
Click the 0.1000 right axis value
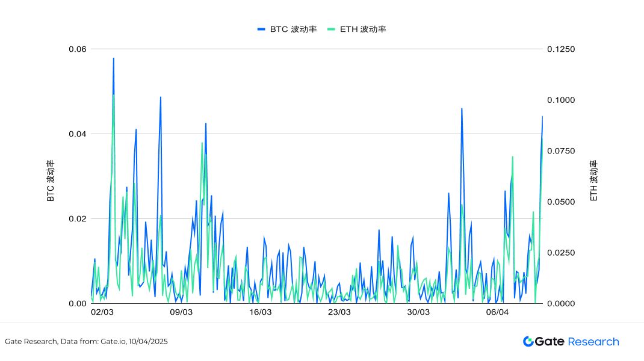point(561,100)
